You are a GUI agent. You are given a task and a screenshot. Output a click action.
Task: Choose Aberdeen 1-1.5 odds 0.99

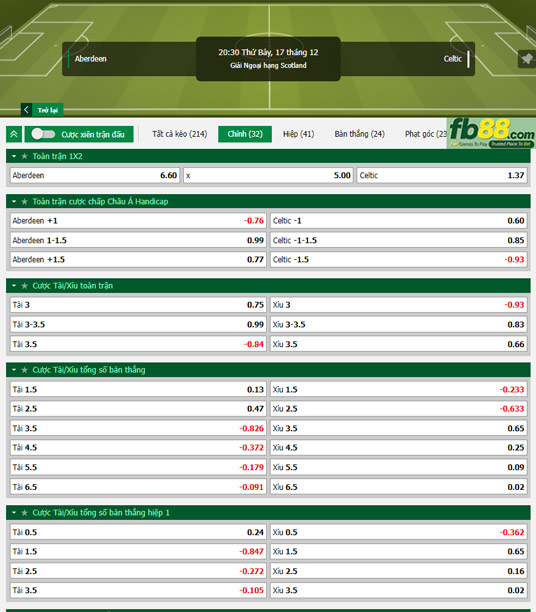(138, 240)
